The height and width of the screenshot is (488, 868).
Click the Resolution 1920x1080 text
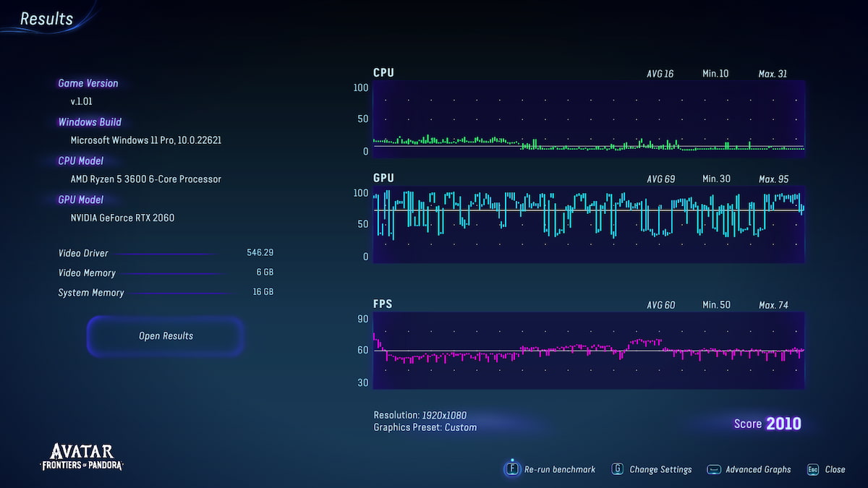420,415
